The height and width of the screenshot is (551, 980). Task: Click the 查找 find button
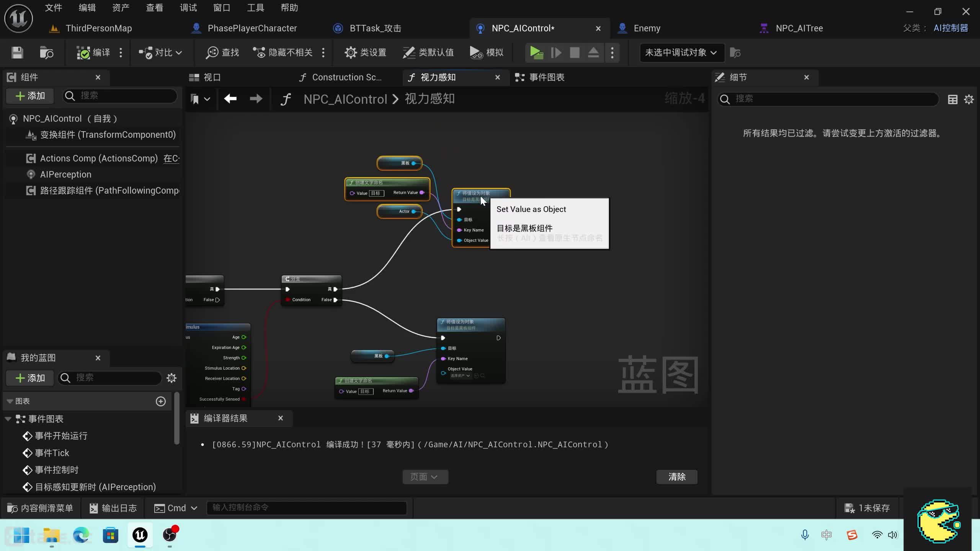pyautogui.click(x=222, y=52)
